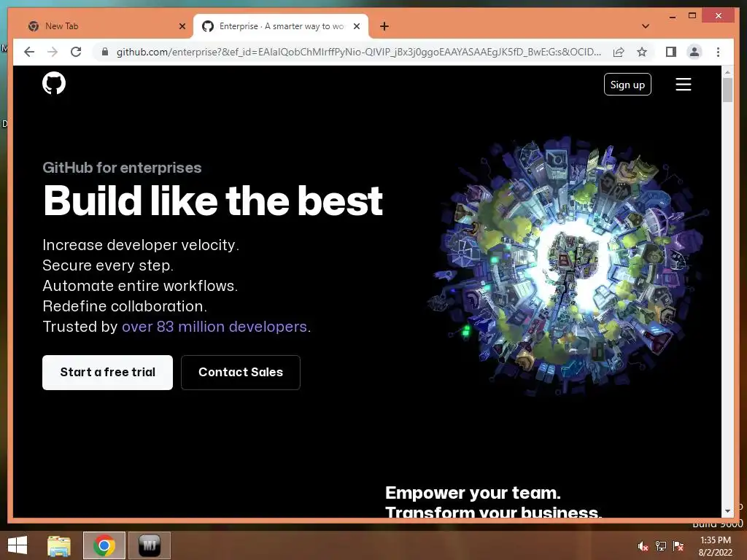Screen dimensions: 747x560
Task: Click the page scrollbar thumb
Action: click(x=727, y=90)
